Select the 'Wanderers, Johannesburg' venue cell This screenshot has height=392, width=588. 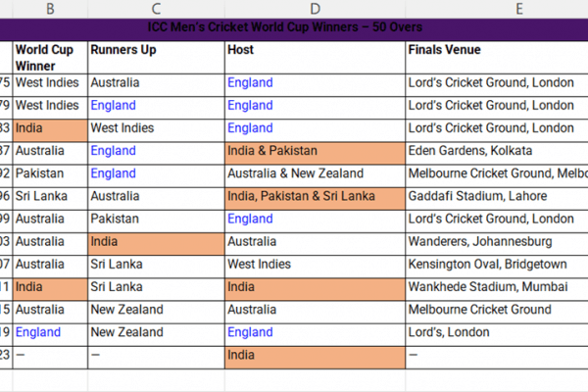(497, 244)
